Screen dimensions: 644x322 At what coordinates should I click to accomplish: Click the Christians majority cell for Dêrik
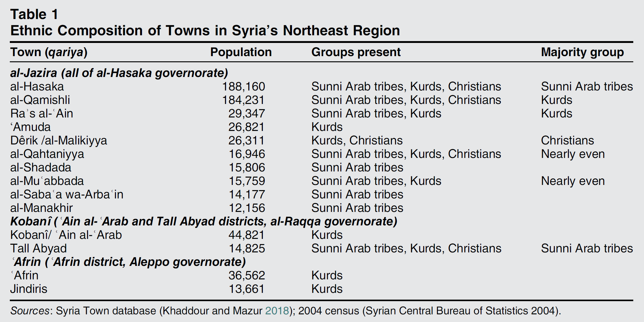coord(567,140)
